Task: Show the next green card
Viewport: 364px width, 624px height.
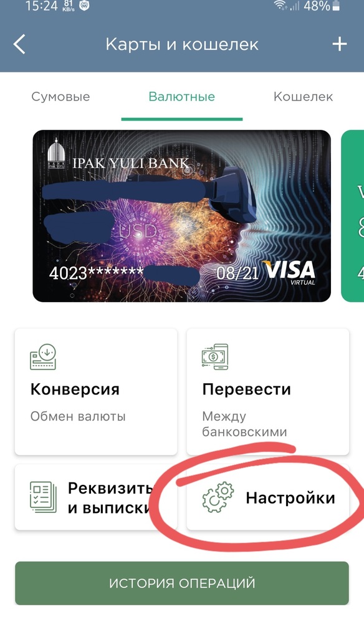Action: pyautogui.click(x=353, y=216)
